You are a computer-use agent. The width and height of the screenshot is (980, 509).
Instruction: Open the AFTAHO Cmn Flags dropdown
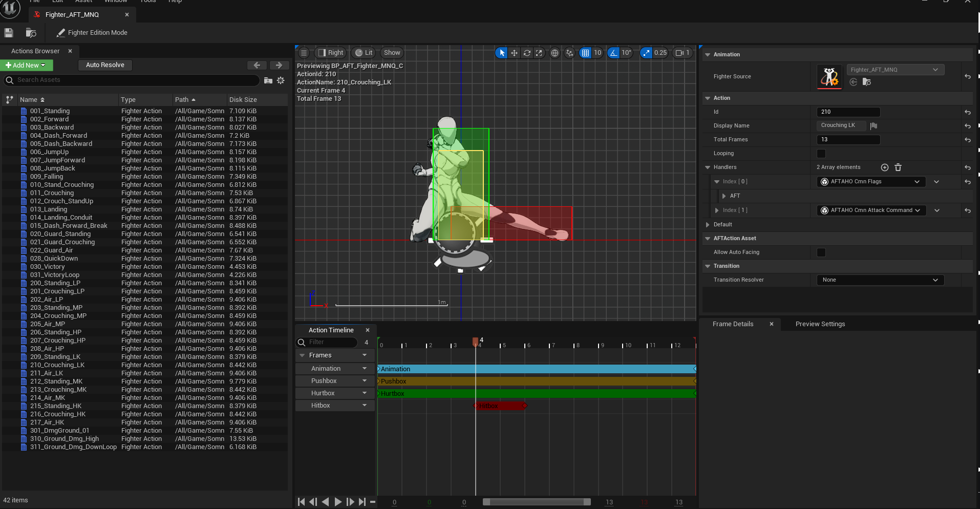click(870, 182)
